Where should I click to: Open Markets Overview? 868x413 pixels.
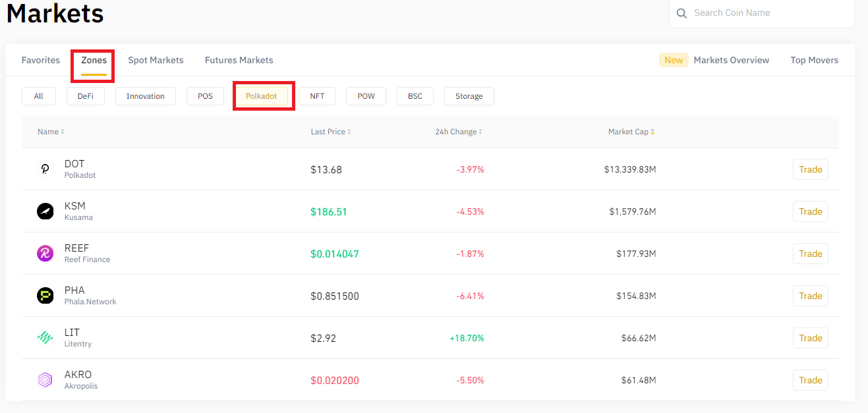tap(732, 60)
